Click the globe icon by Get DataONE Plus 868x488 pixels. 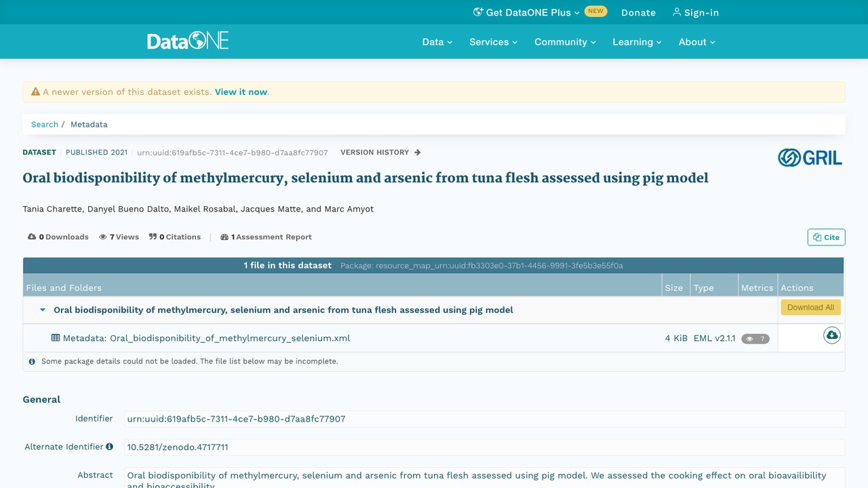(478, 12)
